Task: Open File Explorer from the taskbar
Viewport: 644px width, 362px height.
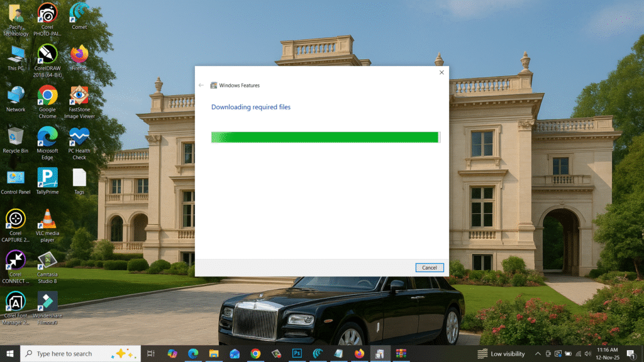Action: pos(213,353)
